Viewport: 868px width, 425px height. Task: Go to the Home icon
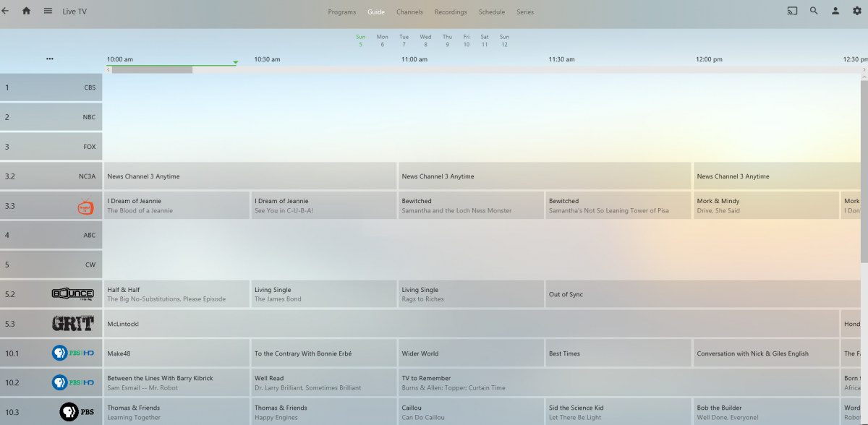(27, 11)
